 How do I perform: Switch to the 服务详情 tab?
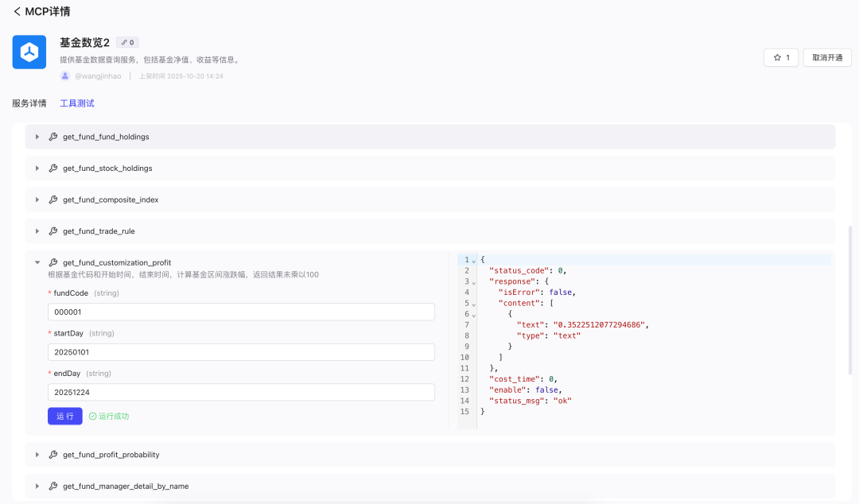tap(29, 103)
